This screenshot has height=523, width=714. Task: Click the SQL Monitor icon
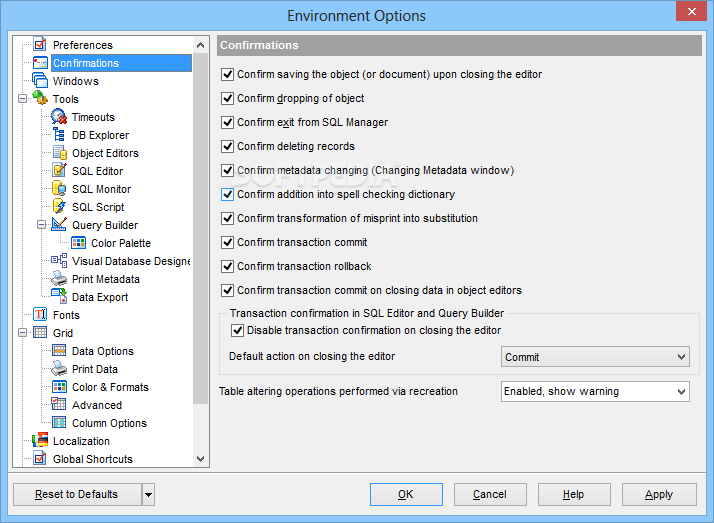(59, 189)
